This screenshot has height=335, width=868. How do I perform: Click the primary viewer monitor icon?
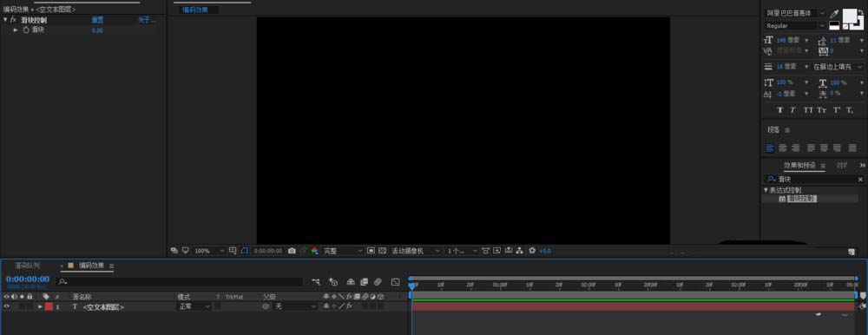(x=186, y=250)
